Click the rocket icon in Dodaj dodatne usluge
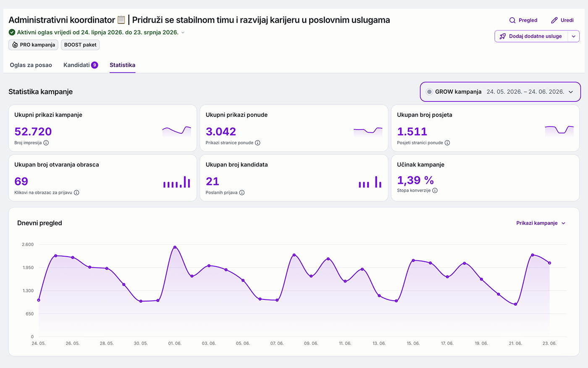The image size is (588, 368). [503, 36]
